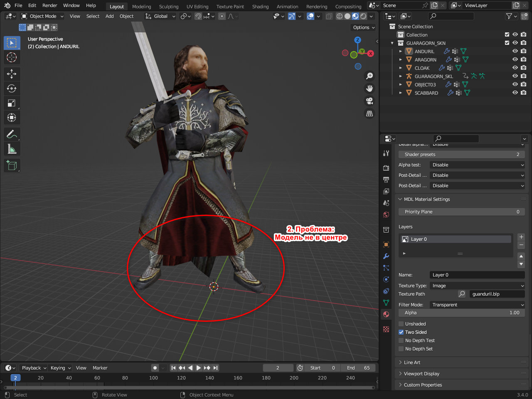Select the Rotate tool
The image size is (532, 399).
coord(12,88)
